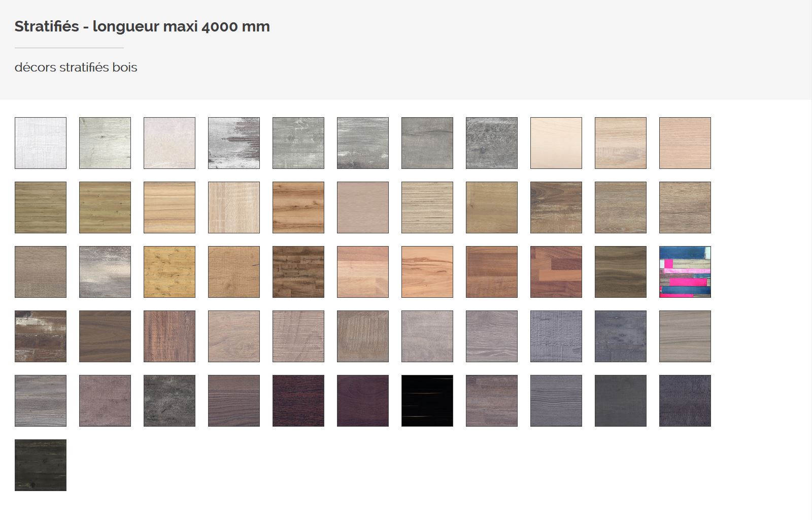
Task: Pick the yellow knotty pine swatch
Action: [170, 272]
